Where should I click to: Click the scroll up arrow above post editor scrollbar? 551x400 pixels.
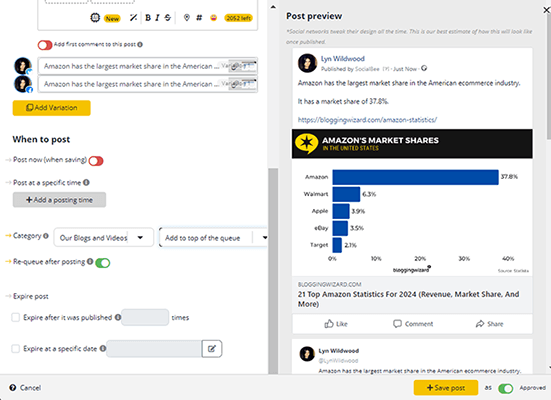tap(273, 7)
